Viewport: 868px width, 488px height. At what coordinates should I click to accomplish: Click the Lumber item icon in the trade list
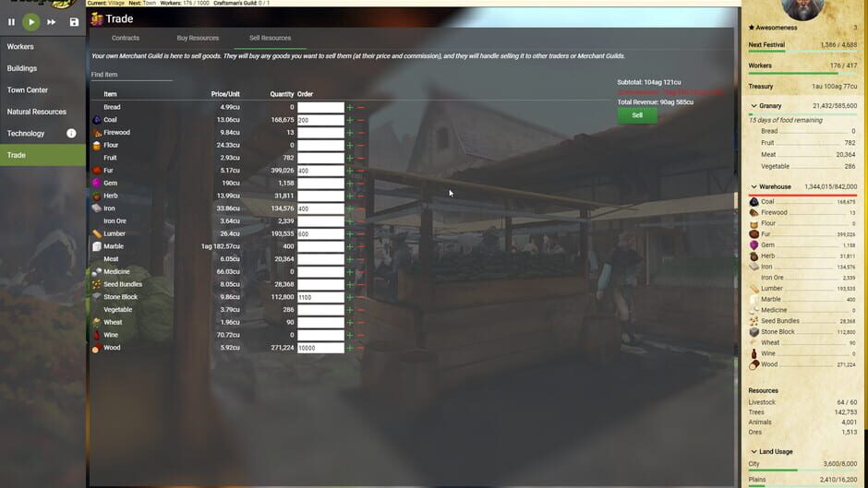[x=97, y=233]
